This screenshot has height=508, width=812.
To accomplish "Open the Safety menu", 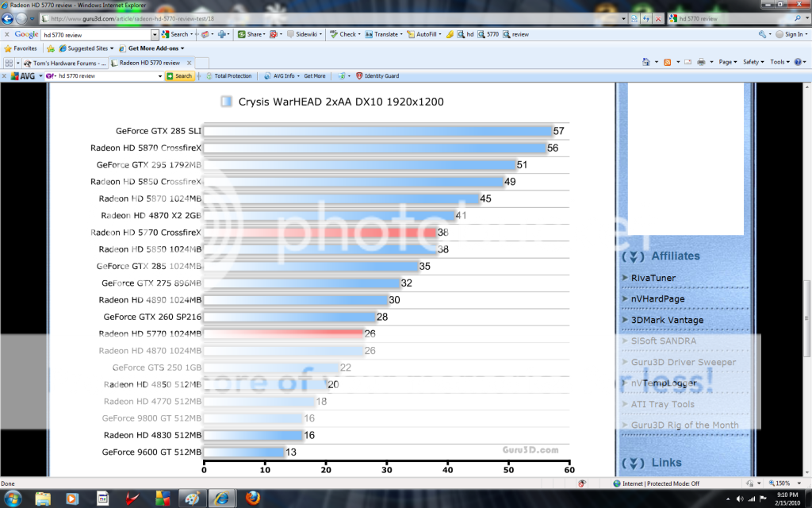I will click(753, 62).
